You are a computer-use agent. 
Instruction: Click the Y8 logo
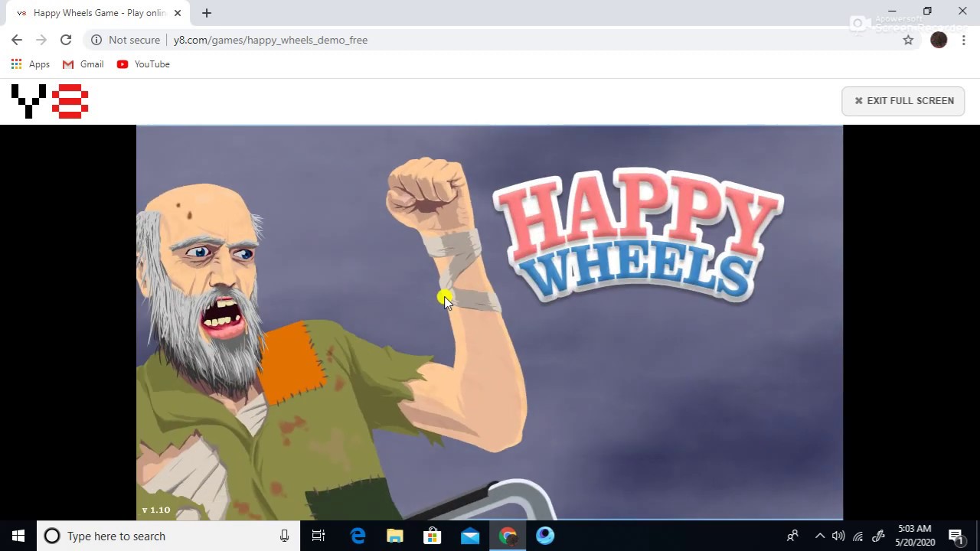50,101
